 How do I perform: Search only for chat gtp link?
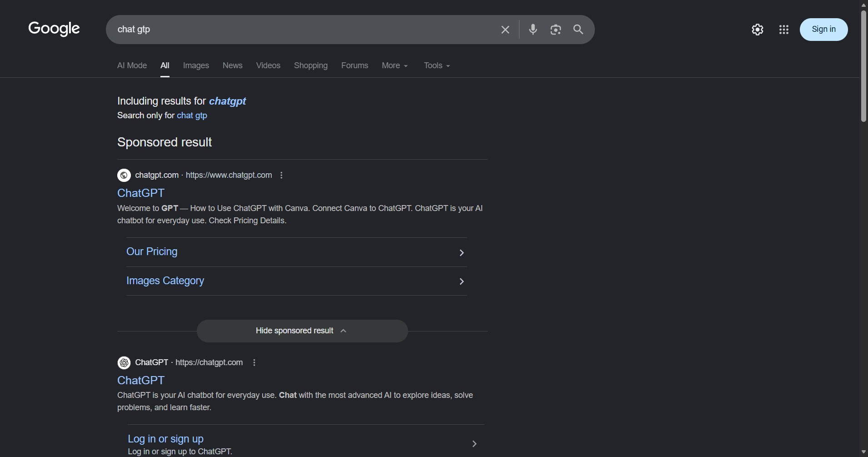pyautogui.click(x=192, y=116)
